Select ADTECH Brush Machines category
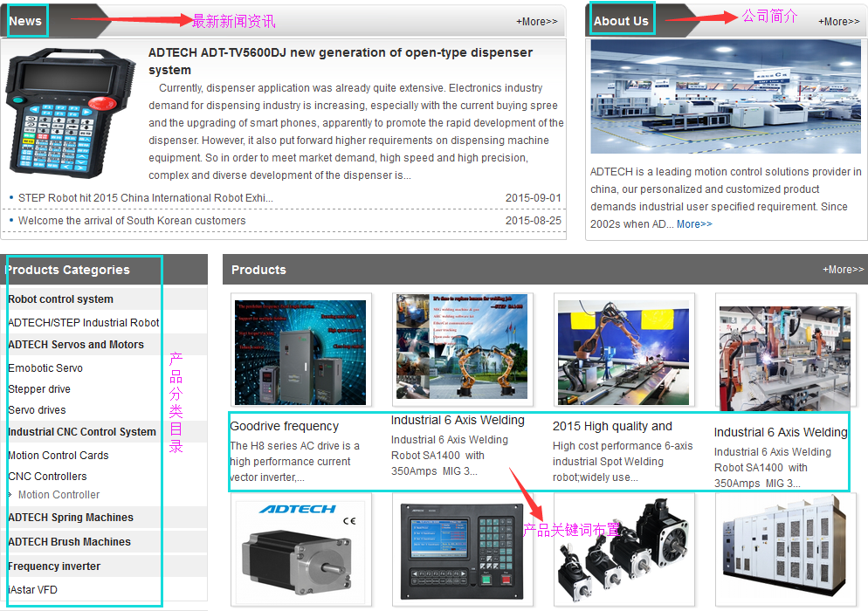The image size is (868, 611). point(69,542)
